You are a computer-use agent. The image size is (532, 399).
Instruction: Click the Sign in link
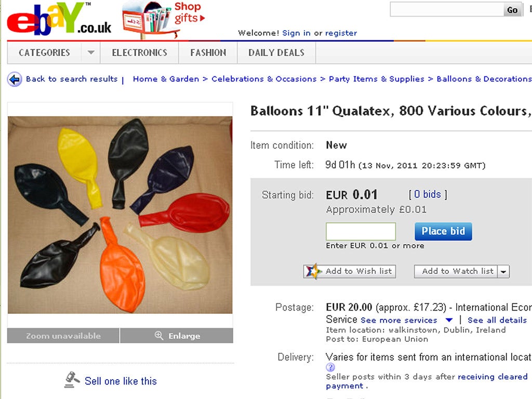(x=296, y=33)
